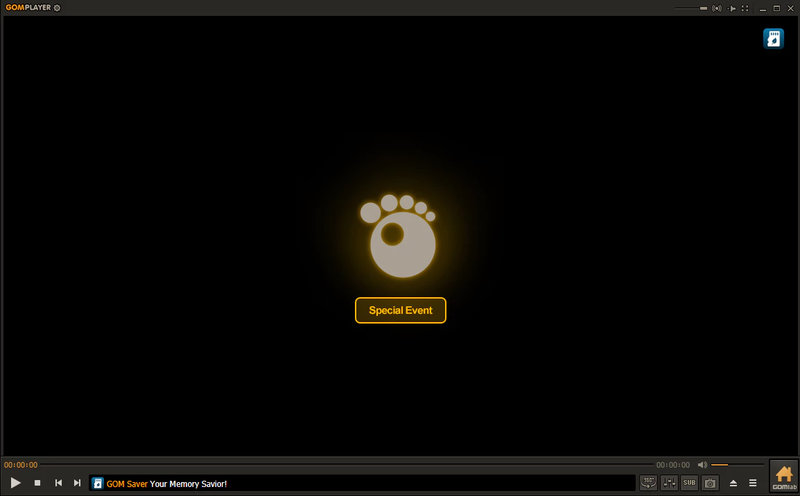Open the equalizer control panel icon
The height and width of the screenshot is (496, 800).
coord(669,482)
